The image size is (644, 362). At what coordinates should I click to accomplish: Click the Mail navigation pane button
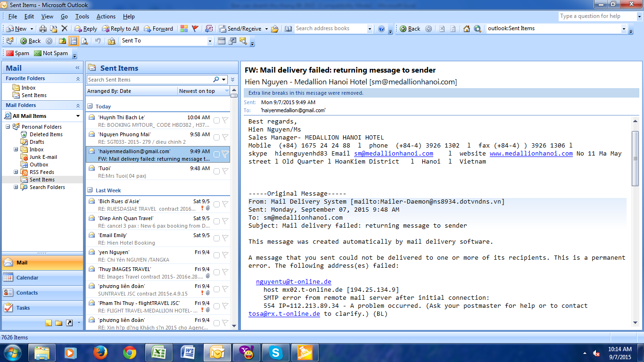click(42, 263)
